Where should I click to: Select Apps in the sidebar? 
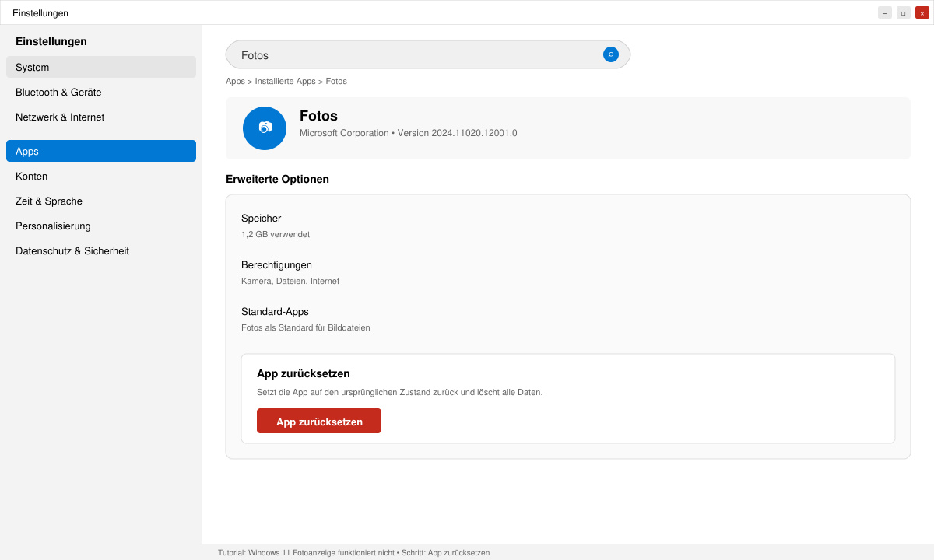[x=101, y=151]
